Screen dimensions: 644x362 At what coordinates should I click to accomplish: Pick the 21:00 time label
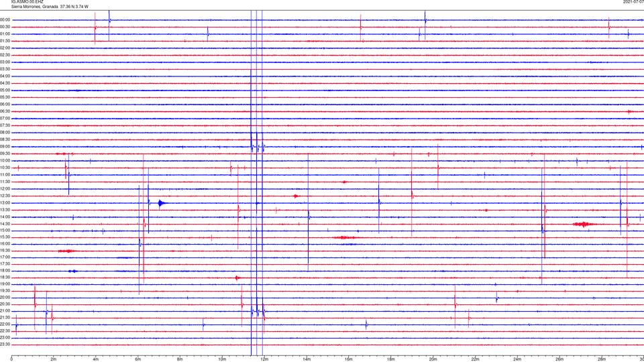pyautogui.click(x=5, y=311)
